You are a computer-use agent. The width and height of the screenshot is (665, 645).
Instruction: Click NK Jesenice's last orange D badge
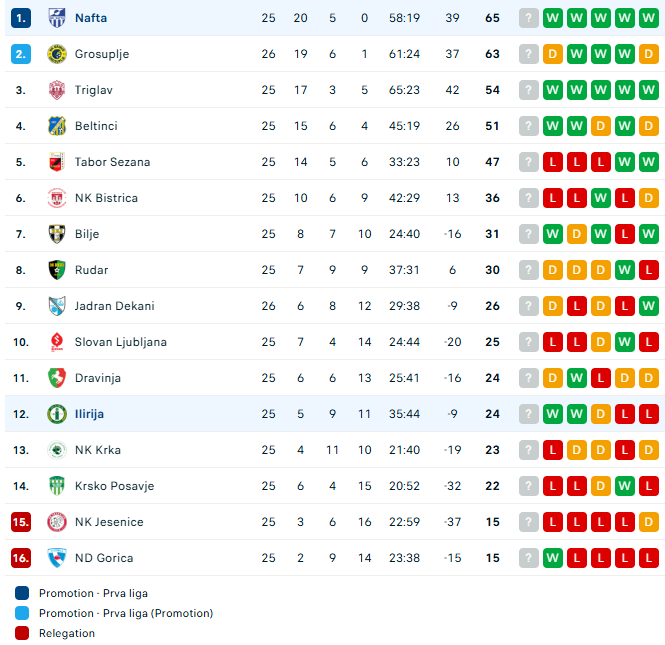tap(649, 522)
